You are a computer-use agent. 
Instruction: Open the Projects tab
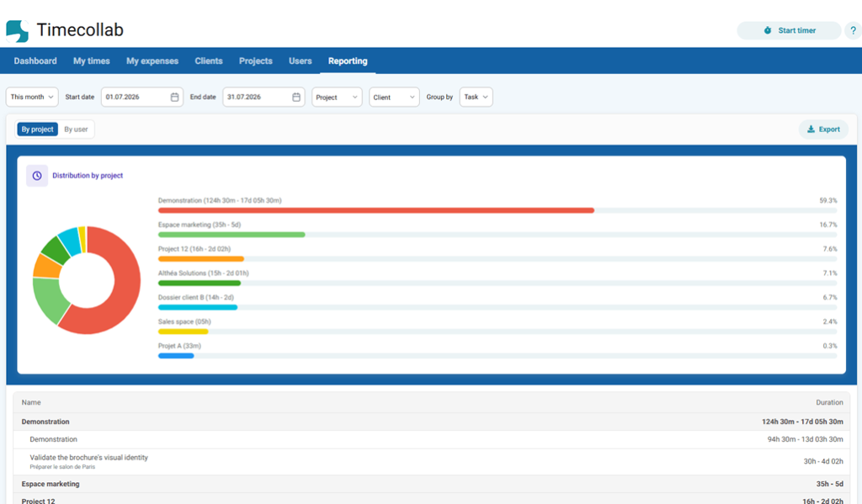click(x=256, y=61)
